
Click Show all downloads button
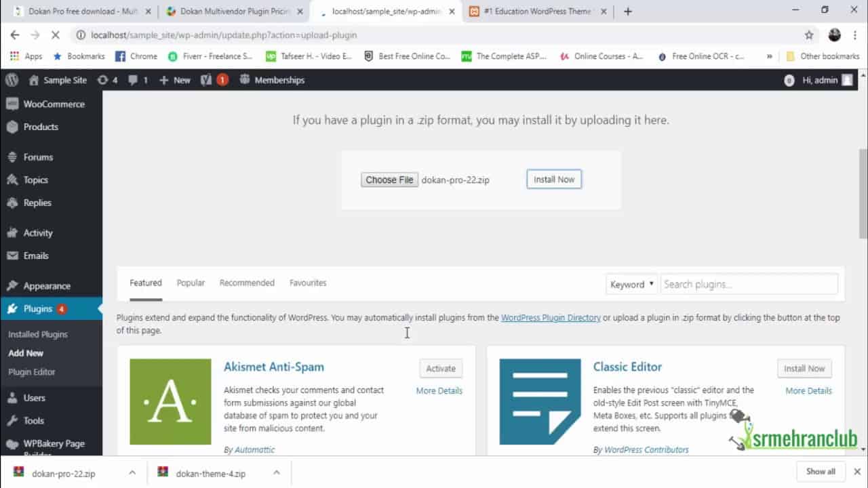[821, 472]
